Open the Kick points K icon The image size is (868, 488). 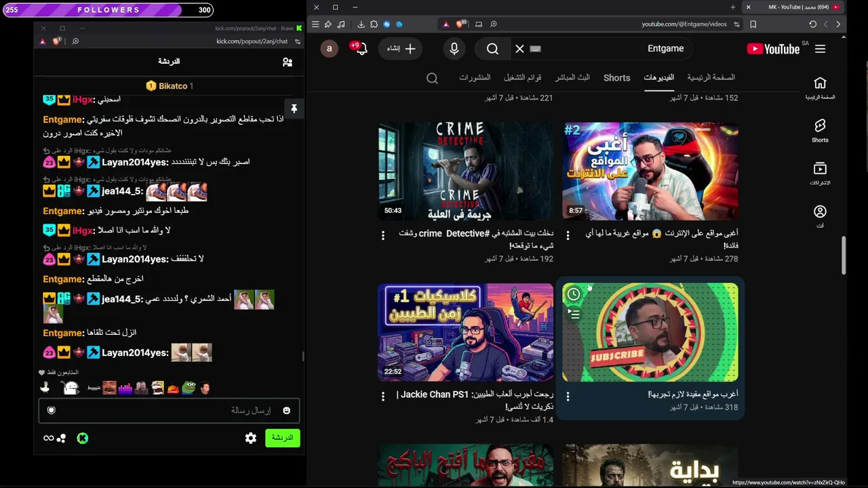tap(82, 439)
